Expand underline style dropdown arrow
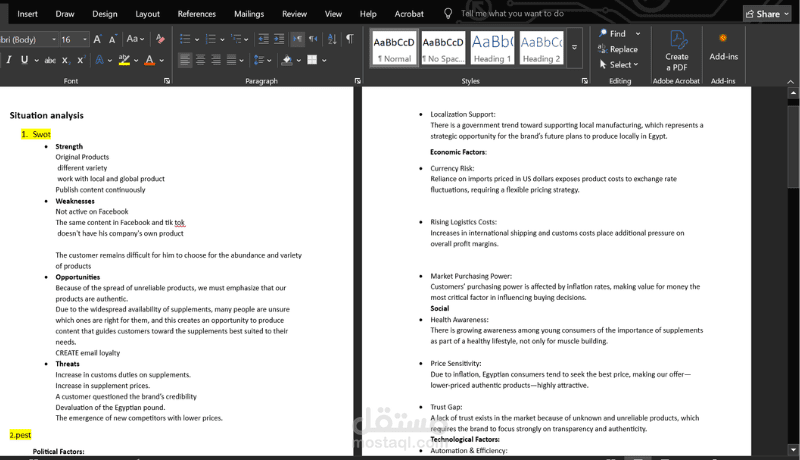The width and height of the screenshot is (800, 460). 37,60
